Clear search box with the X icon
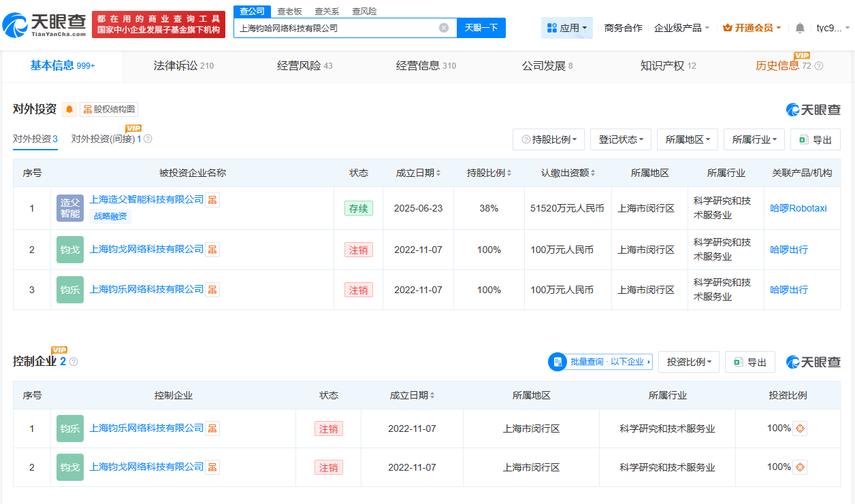This screenshot has width=855, height=504. pyautogui.click(x=444, y=28)
